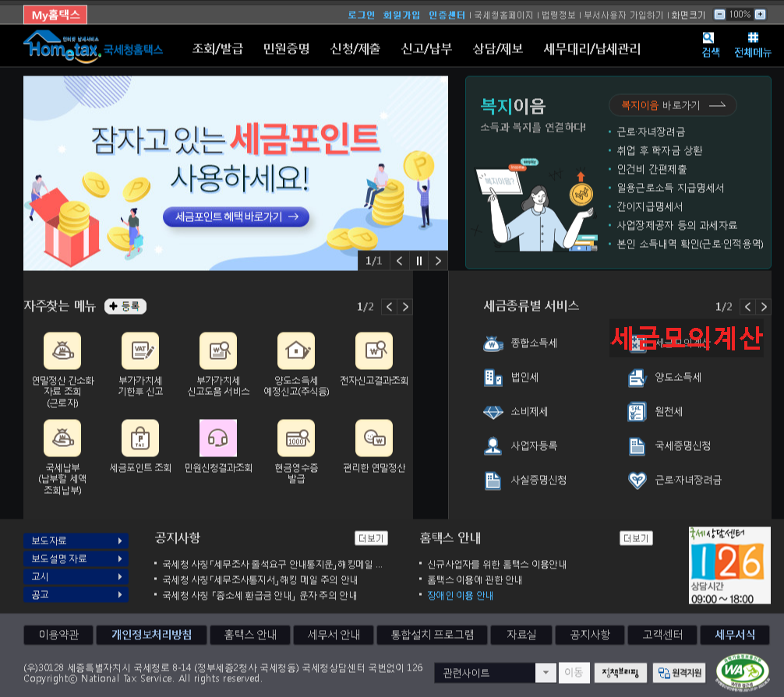Show next page of 세금종류별 서비스
Viewport: 784px width, 697px height.
[x=764, y=307]
